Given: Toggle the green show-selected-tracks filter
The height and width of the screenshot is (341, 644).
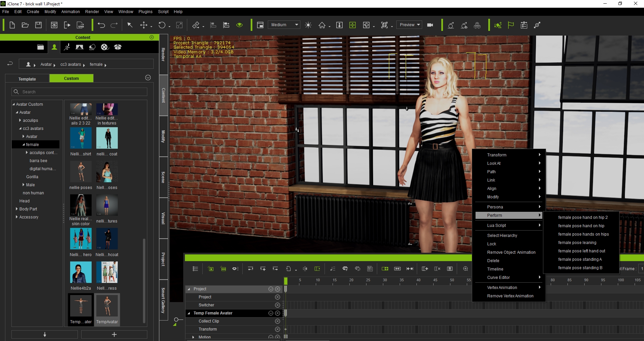Looking at the screenshot, I should point(223,269).
